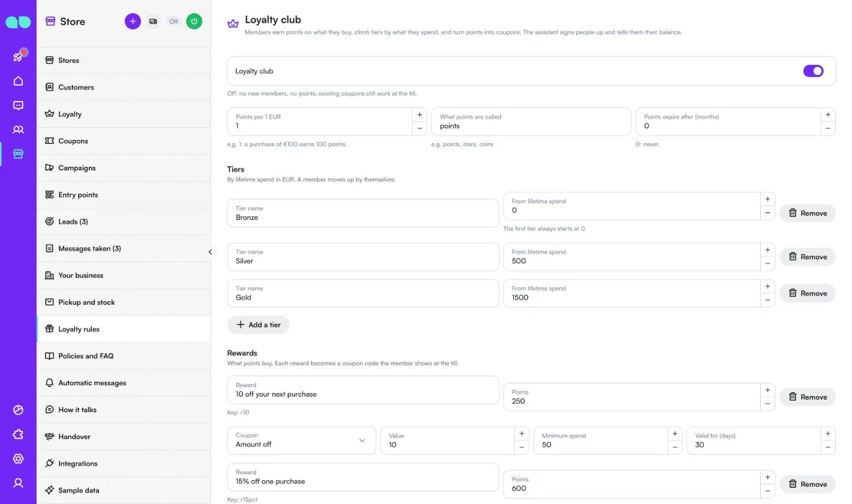Screen dimensions: 852x504
Task: Open Policies and FAQ
Action: point(124,356)
